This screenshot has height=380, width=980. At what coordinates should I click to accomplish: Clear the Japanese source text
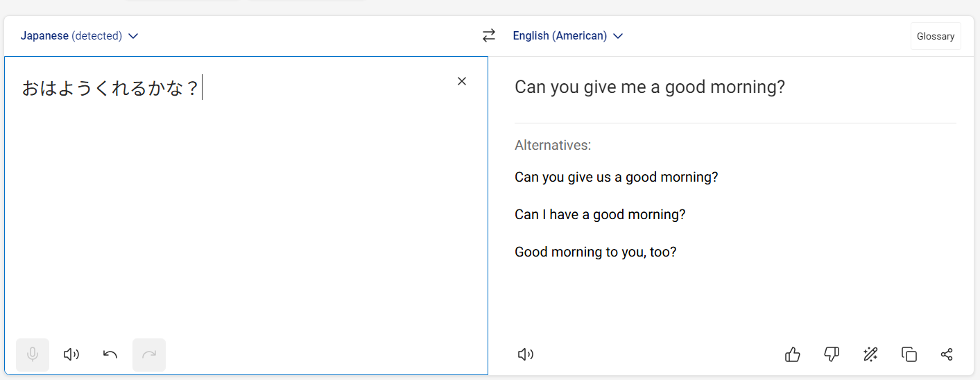(x=462, y=81)
